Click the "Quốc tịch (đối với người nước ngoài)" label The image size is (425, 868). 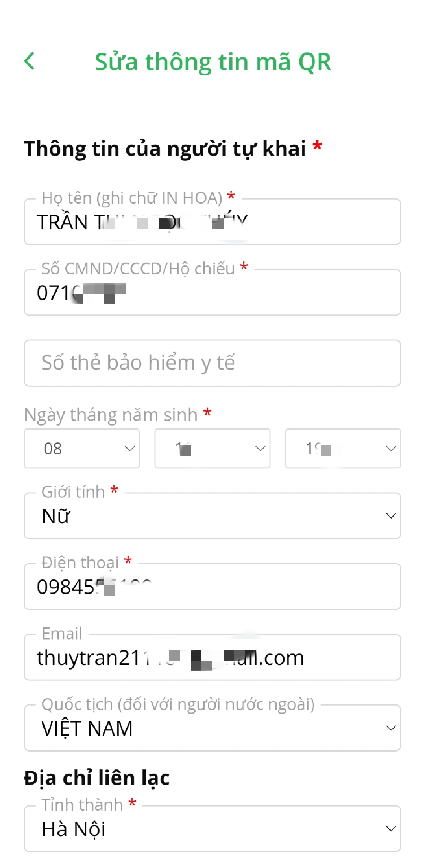178,704
